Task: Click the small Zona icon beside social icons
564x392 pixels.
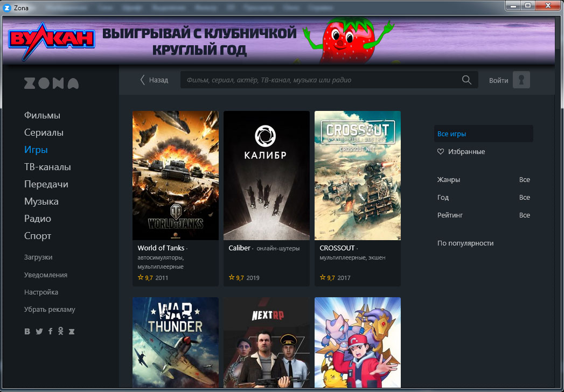Action: [x=72, y=331]
